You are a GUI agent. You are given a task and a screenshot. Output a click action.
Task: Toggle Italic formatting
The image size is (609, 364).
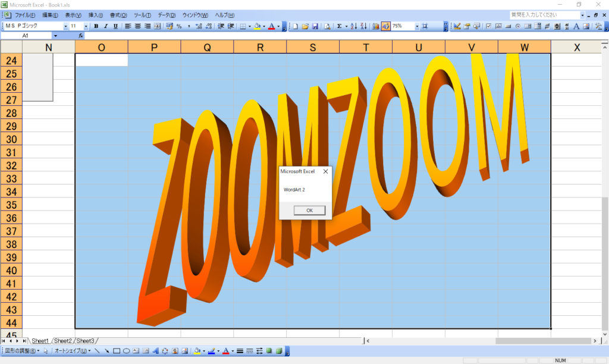[106, 26]
